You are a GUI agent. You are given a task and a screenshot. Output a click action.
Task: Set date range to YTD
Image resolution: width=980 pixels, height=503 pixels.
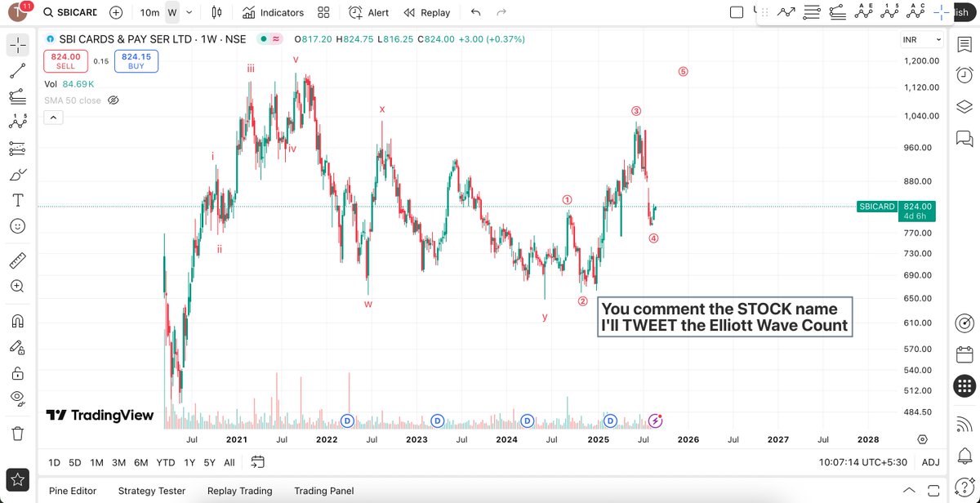tap(164, 462)
